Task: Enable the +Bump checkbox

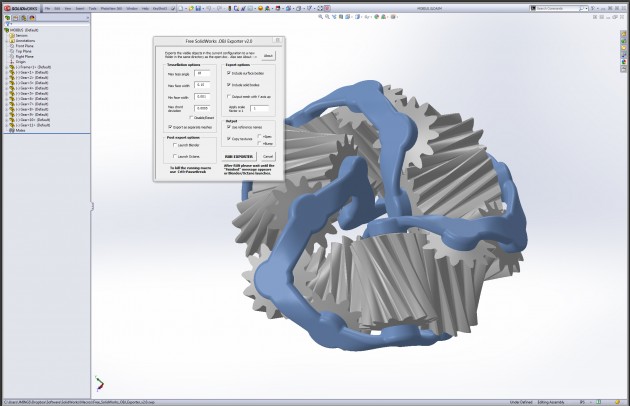Action: tap(260, 143)
